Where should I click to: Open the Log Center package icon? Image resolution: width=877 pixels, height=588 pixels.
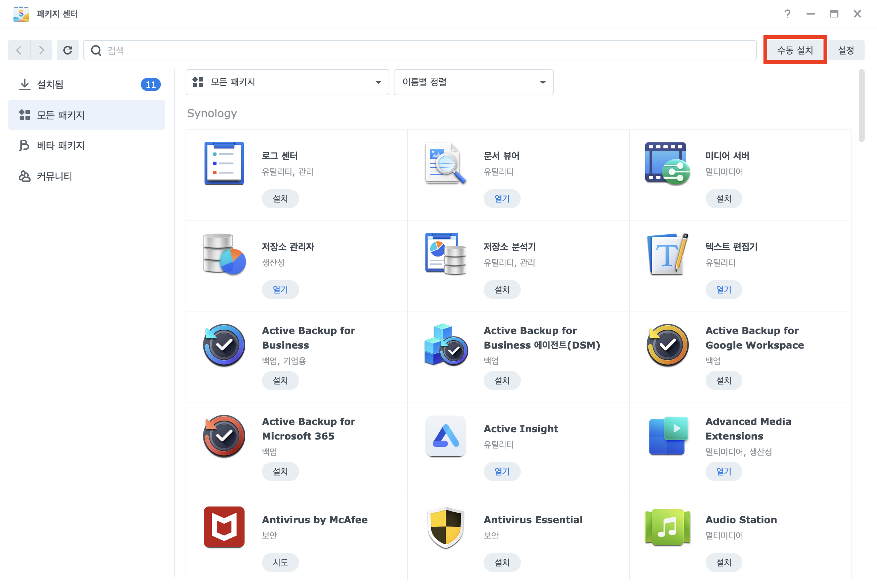[224, 163]
